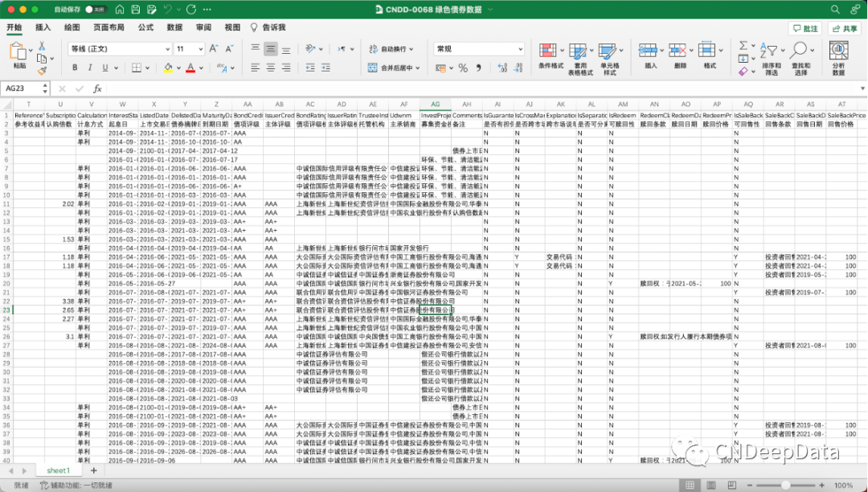Click the Redo arrow icon
Screen dimensions: 868x492
191,10
